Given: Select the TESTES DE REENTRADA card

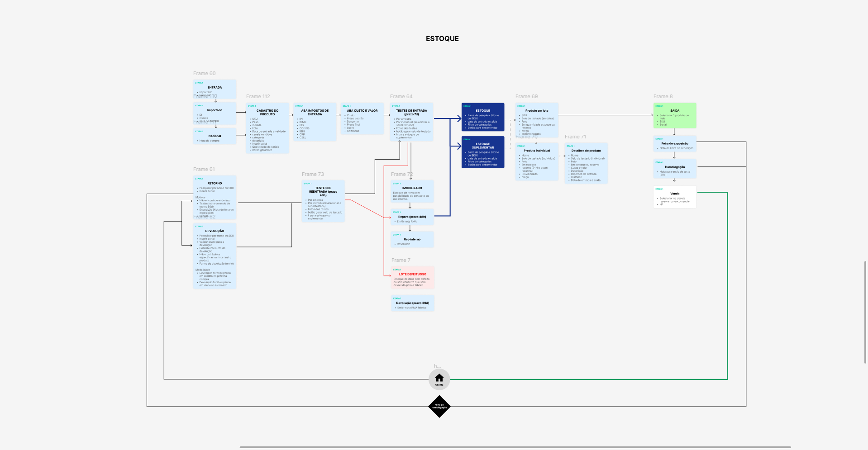Looking at the screenshot, I should [x=323, y=201].
